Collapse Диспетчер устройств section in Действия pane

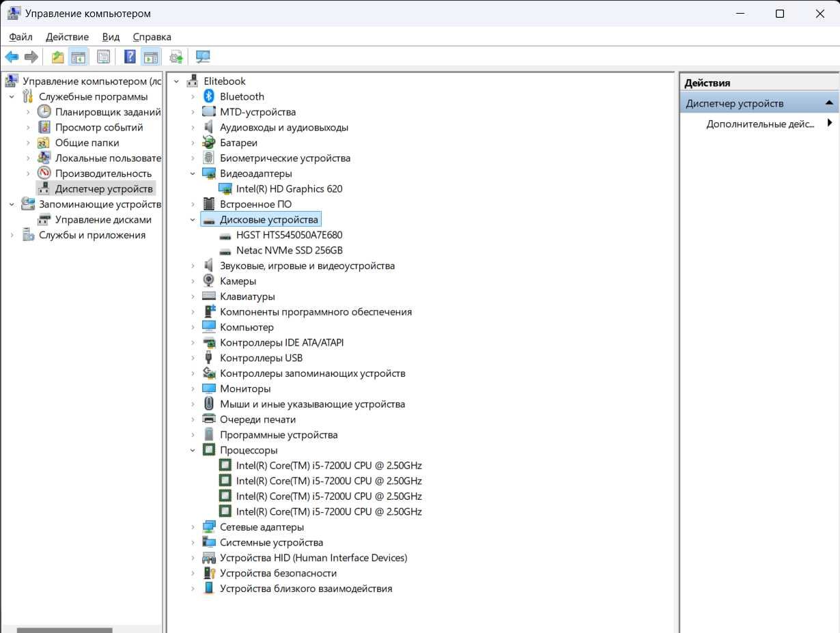click(x=829, y=103)
